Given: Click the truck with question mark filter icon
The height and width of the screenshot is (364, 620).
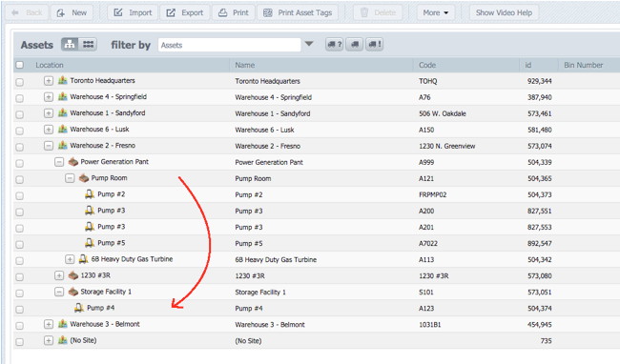Looking at the screenshot, I should click(335, 44).
